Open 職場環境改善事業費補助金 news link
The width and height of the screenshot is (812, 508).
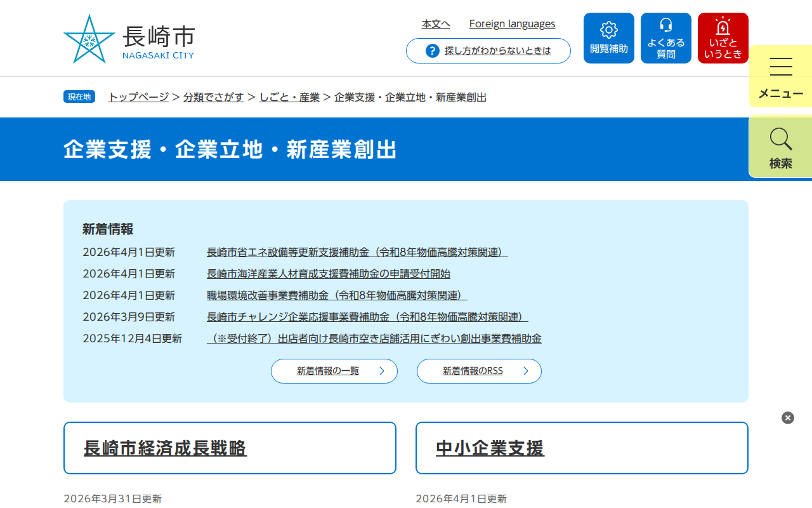(x=337, y=295)
